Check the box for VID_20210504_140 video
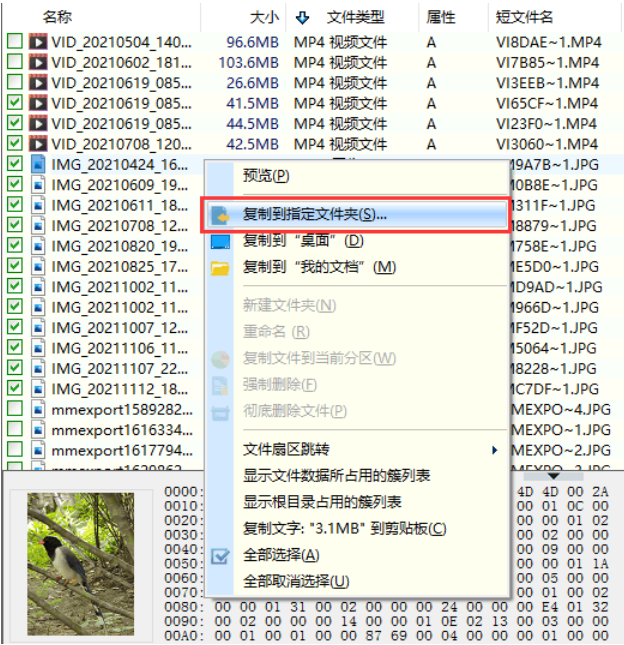Screen dimensions: 624x645 click(x=15, y=41)
